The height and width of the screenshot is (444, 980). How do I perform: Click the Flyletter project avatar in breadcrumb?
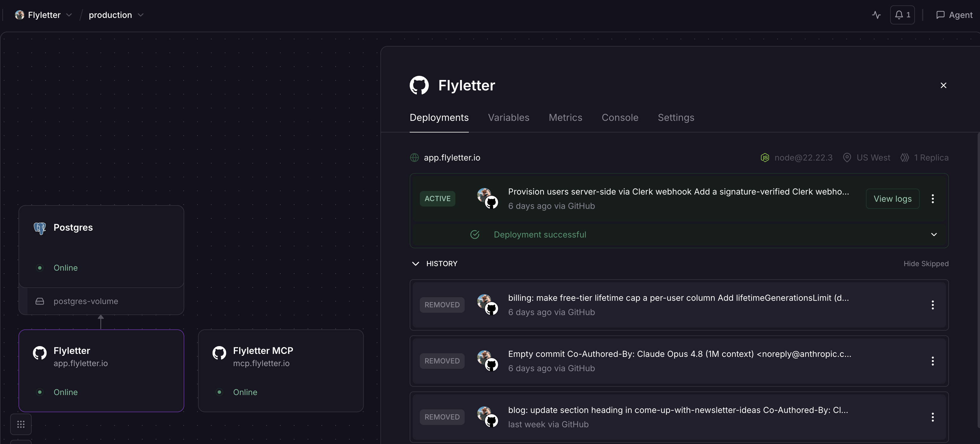click(19, 15)
